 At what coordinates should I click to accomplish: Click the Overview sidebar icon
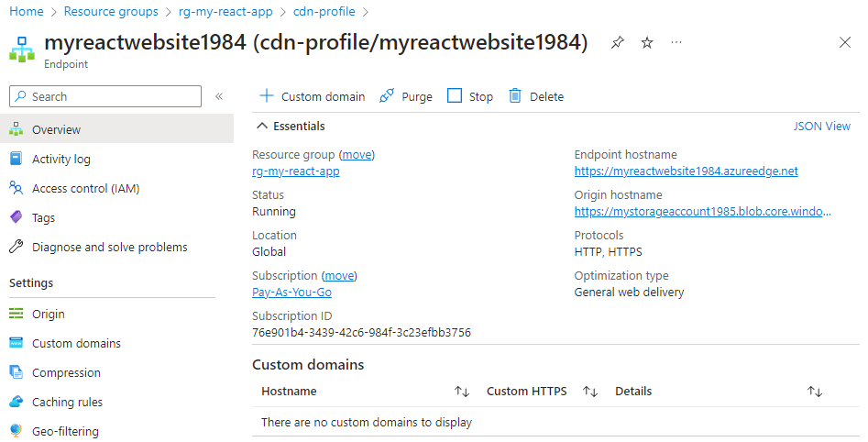pos(16,129)
